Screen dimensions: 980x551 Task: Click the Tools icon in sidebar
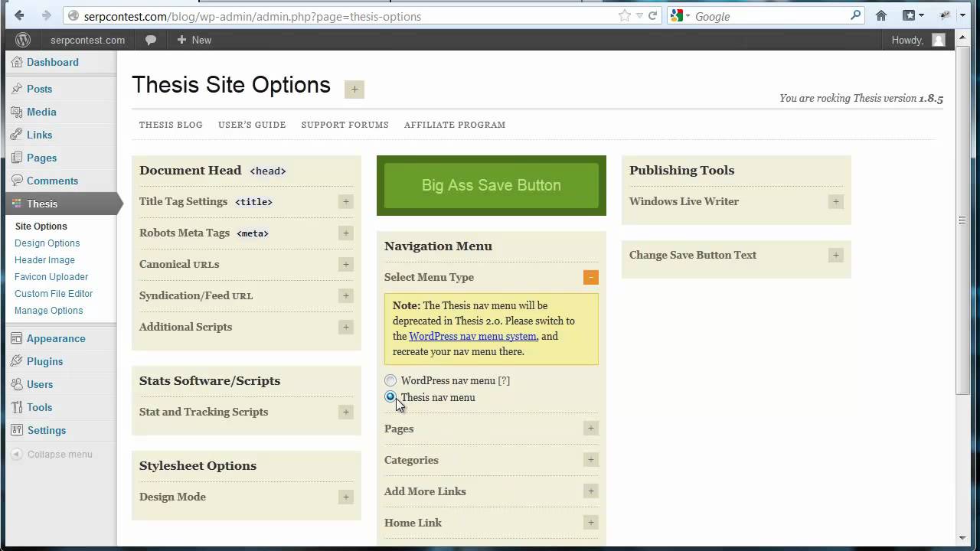[17, 407]
